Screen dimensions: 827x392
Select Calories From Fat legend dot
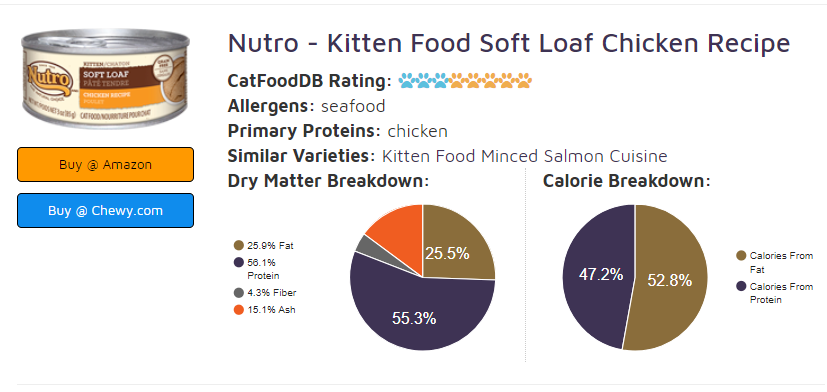point(741,256)
